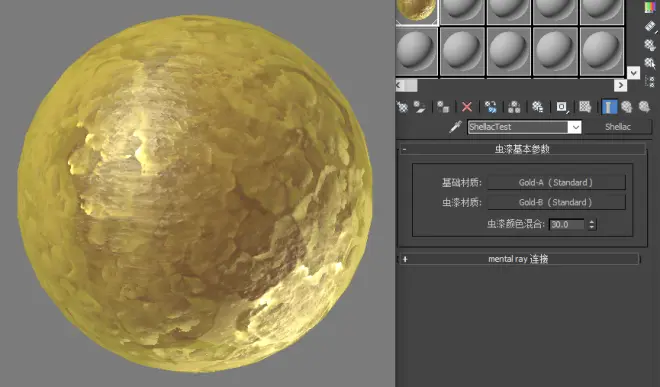Toggle Show Shaded Material in Viewport

[x=585, y=107]
